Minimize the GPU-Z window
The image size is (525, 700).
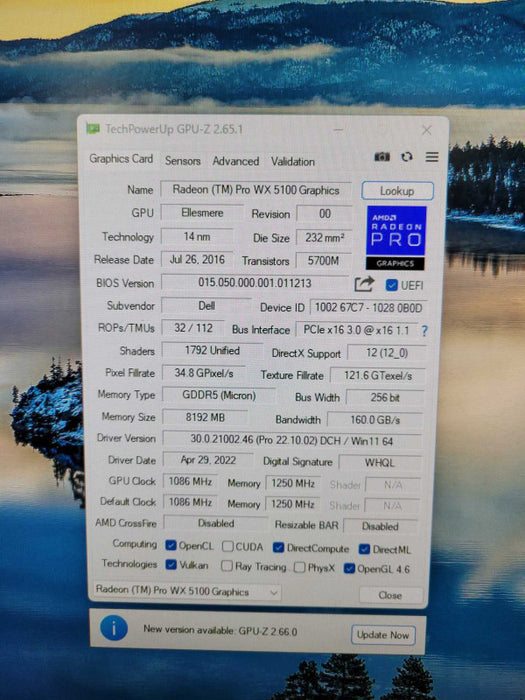338,130
